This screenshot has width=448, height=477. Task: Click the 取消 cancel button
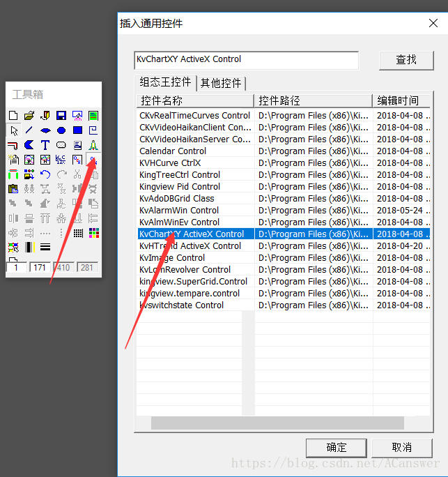(402, 448)
